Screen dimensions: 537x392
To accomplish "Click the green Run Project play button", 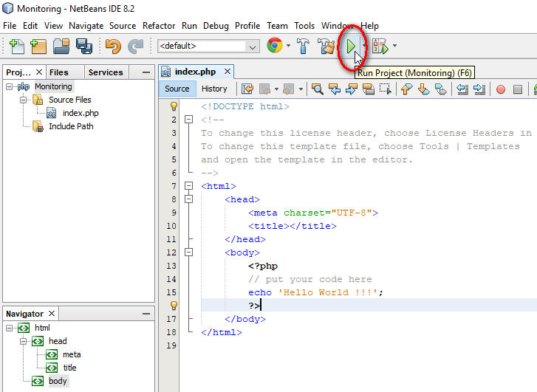I will pyautogui.click(x=351, y=47).
